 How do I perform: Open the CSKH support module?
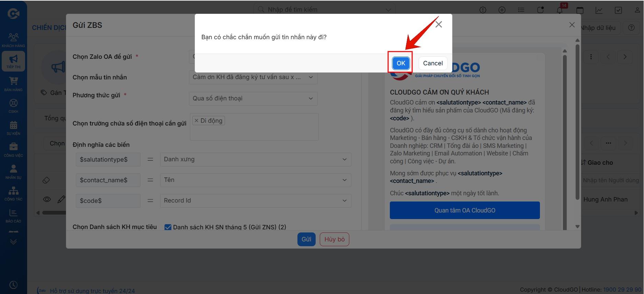[x=13, y=106]
